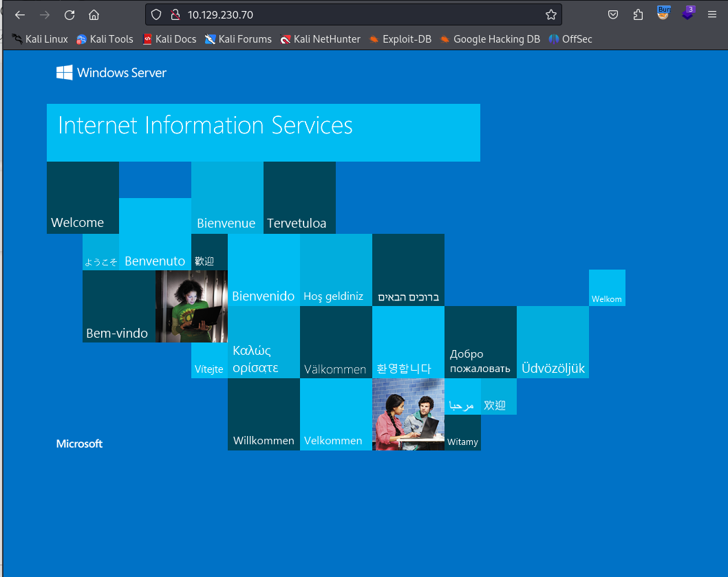Open the Burp proxy extension icon
Image resolution: width=728 pixels, height=577 pixels.
point(663,13)
